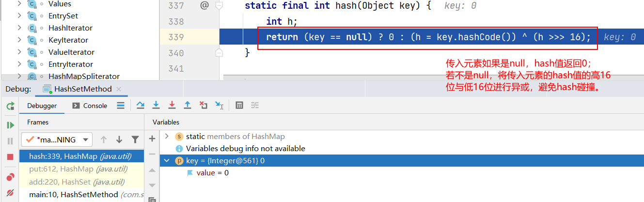The width and height of the screenshot is (644, 202).
Task: Toggle the frames filter funnel icon
Action: 135,140
